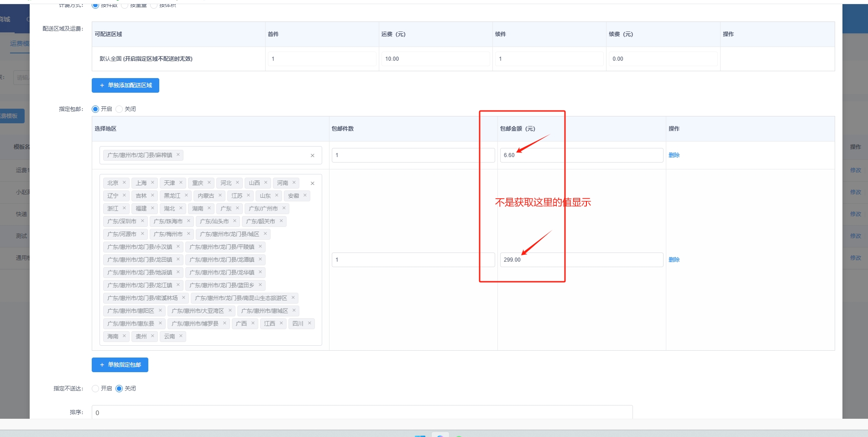
Task: Select 关闭 for 指定不送达
Action: [119, 389]
